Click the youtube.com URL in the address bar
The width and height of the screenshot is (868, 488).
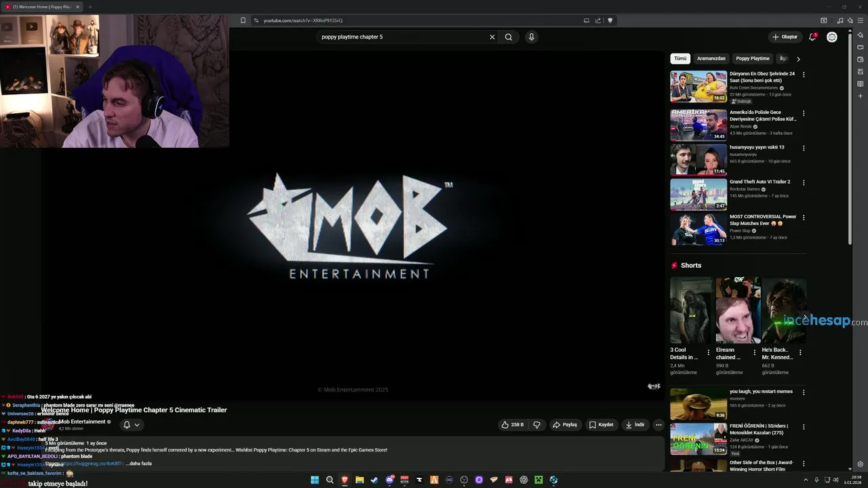(x=303, y=20)
